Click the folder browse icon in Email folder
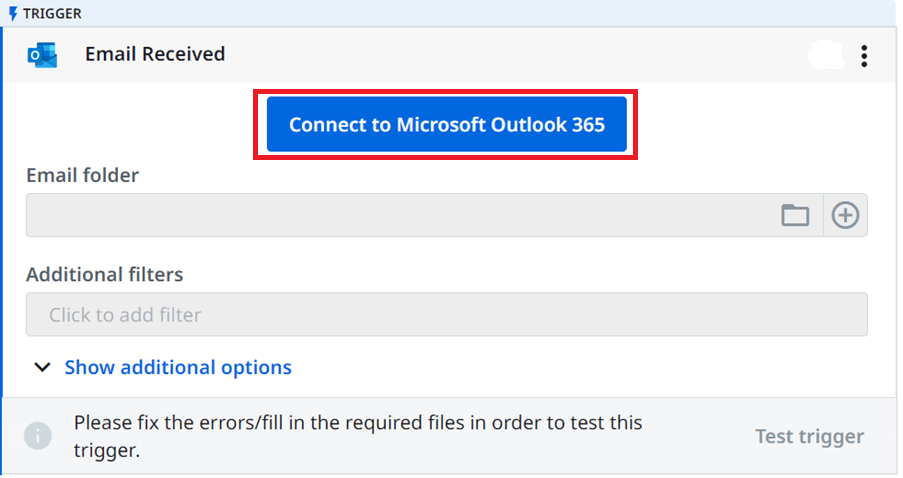This screenshot has height=478, width=903. [x=795, y=215]
